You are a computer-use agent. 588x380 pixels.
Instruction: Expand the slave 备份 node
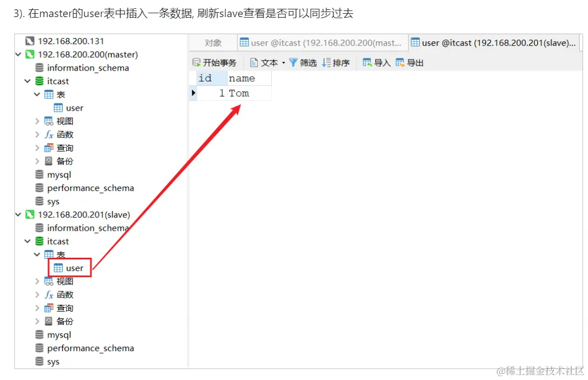37,321
